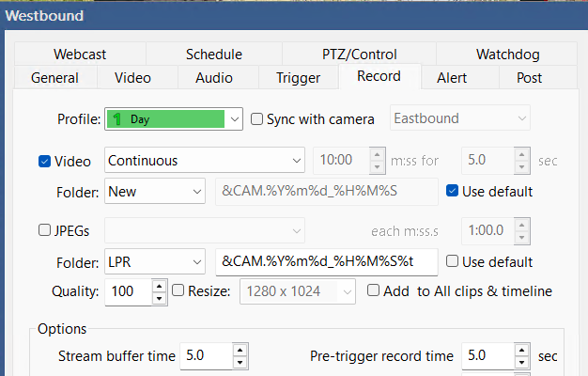
Task: Switch to the Trigger tab
Action: coord(298,78)
